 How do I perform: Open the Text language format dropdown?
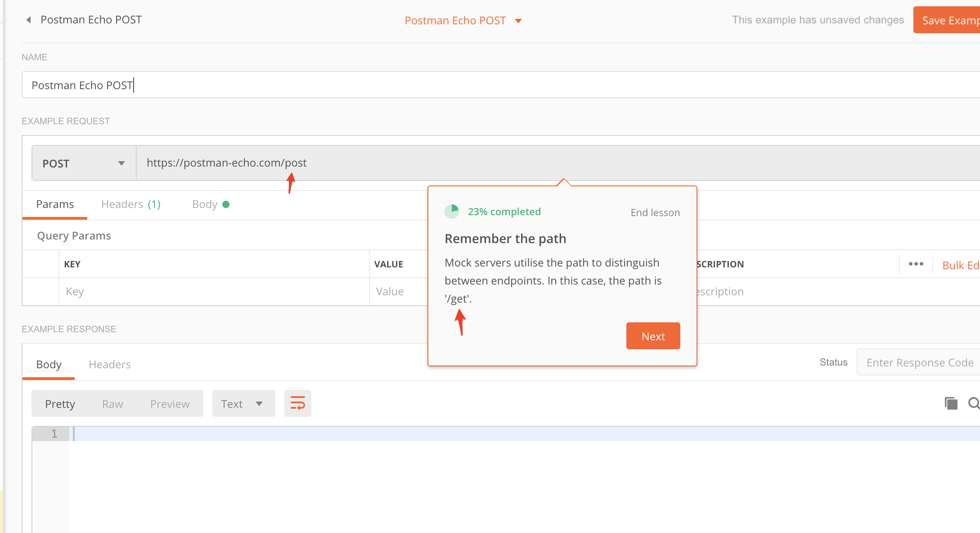pos(243,403)
